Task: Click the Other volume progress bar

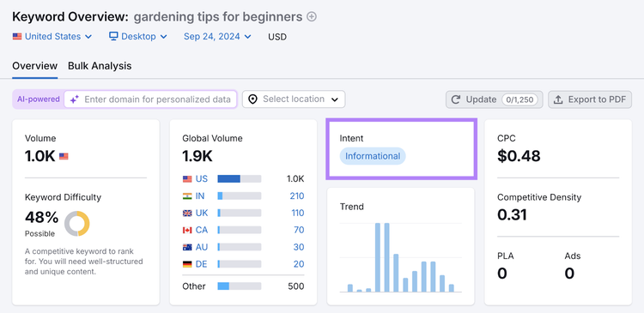Action: click(240, 286)
